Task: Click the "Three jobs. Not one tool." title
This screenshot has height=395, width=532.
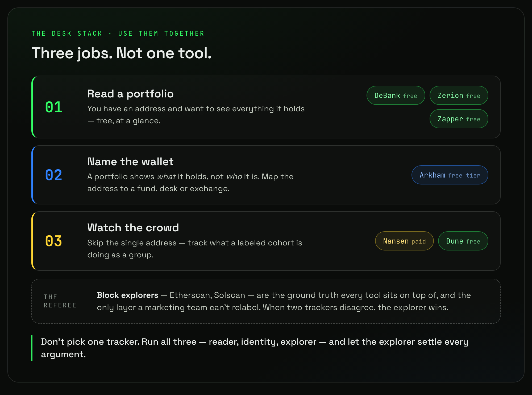Action: pos(122,53)
